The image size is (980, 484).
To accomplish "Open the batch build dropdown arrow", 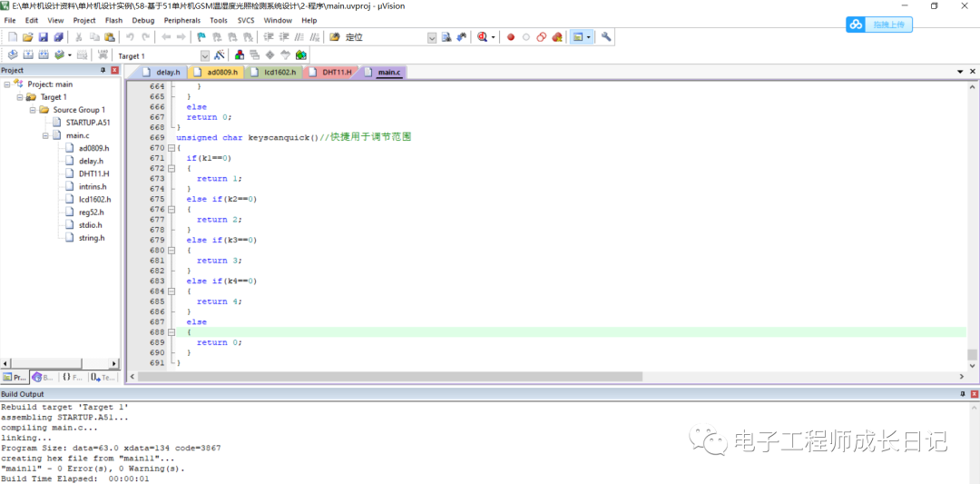I will [69, 55].
